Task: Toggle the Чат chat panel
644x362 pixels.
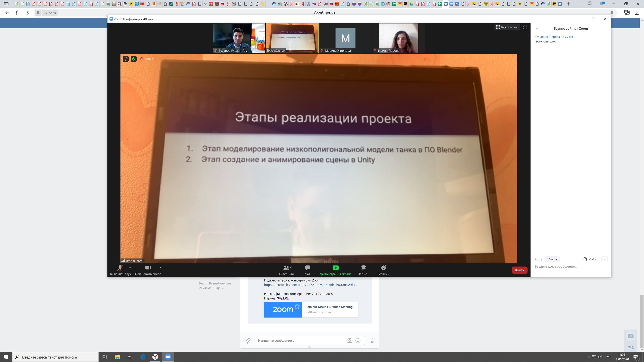Action: (x=307, y=270)
